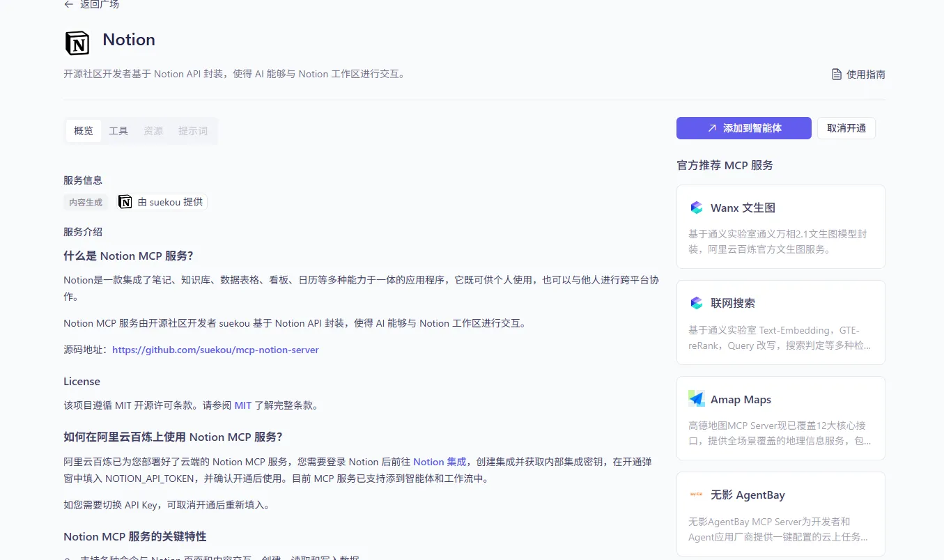The height and width of the screenshot is (560, 944).
Task: Click the Notion page title
Action: 129,40
